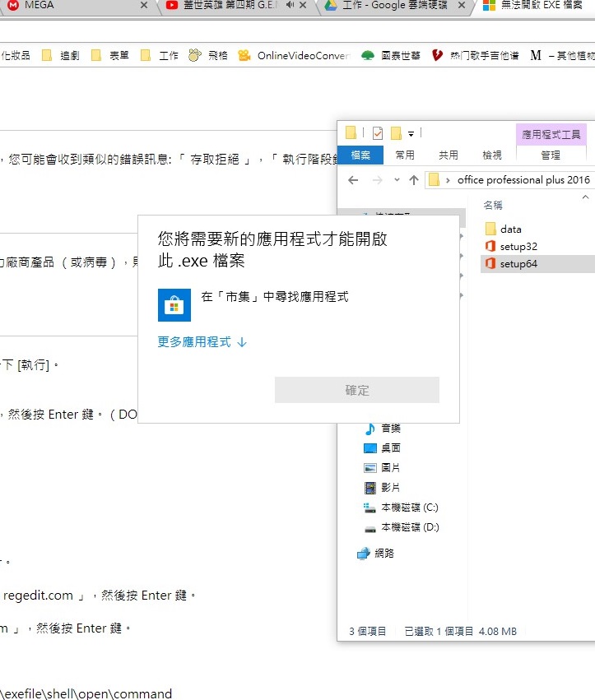Screen dimensions: 595x700
Task: Click the office professional plus 2016 path
Action: [523, 180]
